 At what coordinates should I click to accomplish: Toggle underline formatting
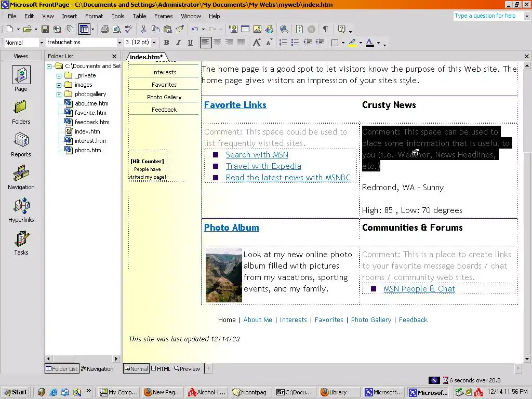[x=190, y=43]
